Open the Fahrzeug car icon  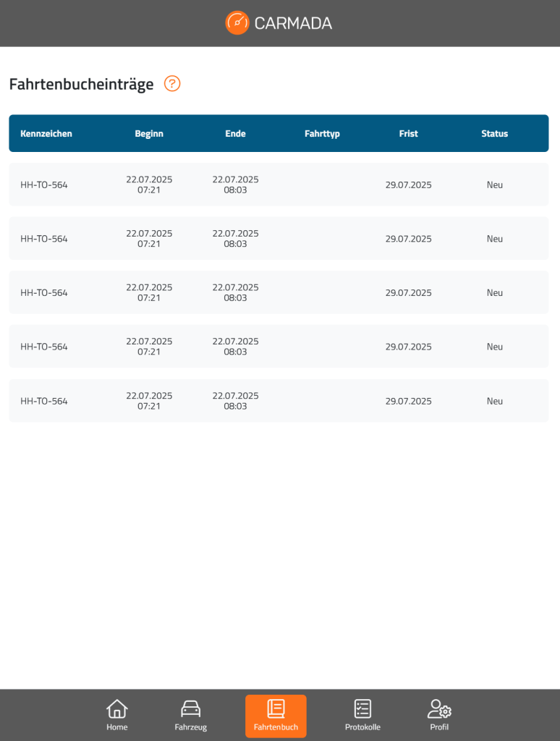click(190, 709)
